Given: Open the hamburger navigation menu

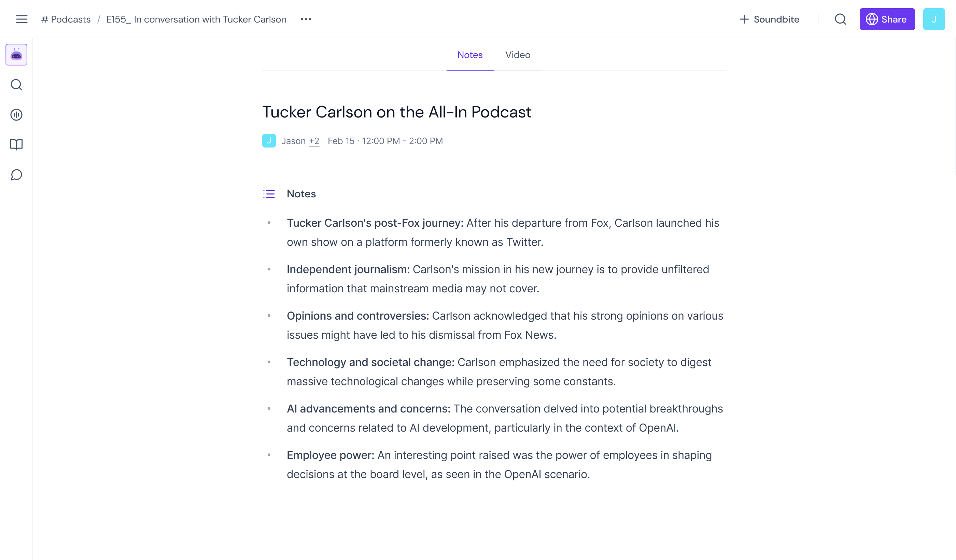Looking at the screenshot, I should pos(22,19).
